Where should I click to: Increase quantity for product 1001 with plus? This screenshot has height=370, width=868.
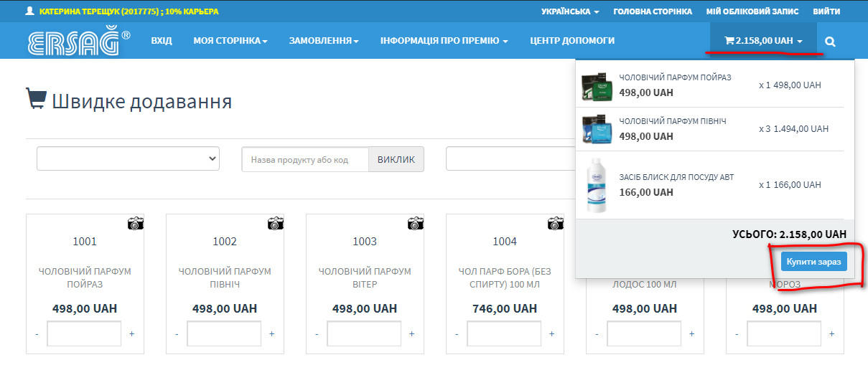click(131, 334)
